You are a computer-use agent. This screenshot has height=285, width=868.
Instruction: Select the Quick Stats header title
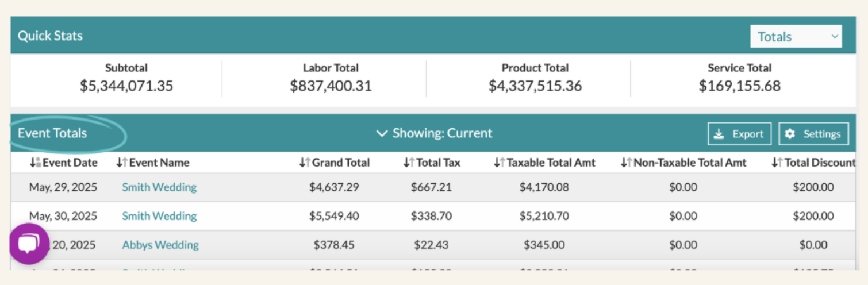(50, 36)
